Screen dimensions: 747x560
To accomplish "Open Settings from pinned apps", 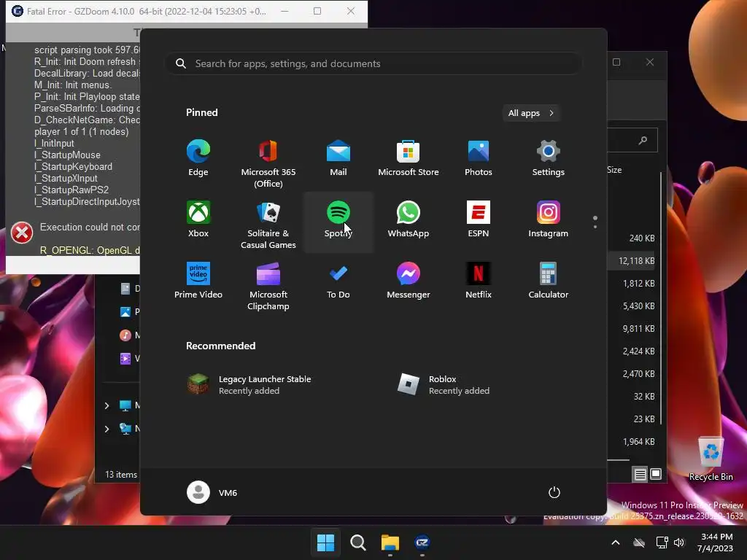I will coord(549,159).
